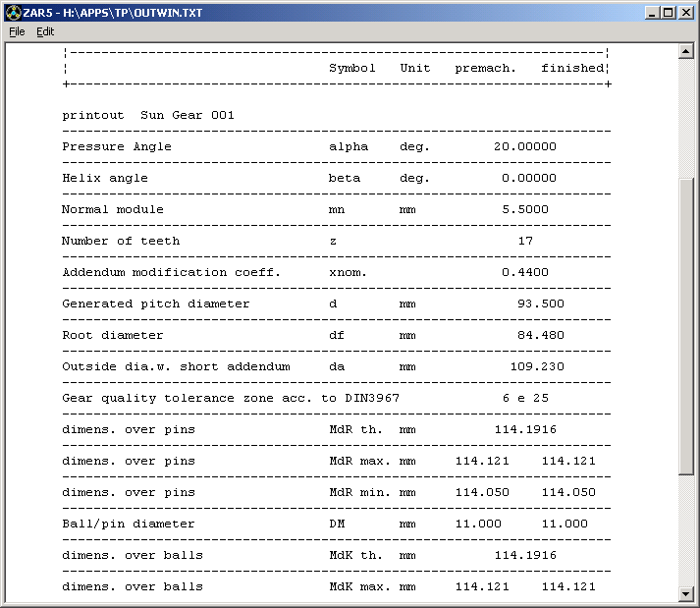
Task: Click the scroll down arrow
Action: coord(687,593)
